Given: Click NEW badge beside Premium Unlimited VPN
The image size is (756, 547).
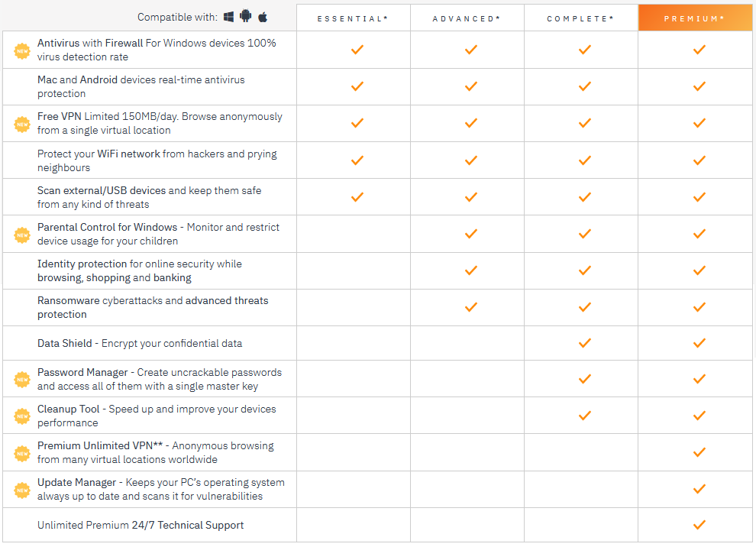Looking at the screenshot, I should tap(22, 454).
